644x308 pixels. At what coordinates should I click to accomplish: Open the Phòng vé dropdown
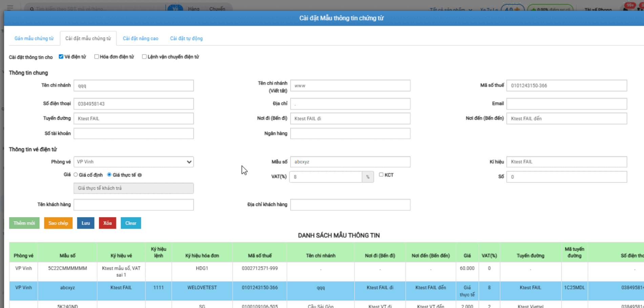133,162
